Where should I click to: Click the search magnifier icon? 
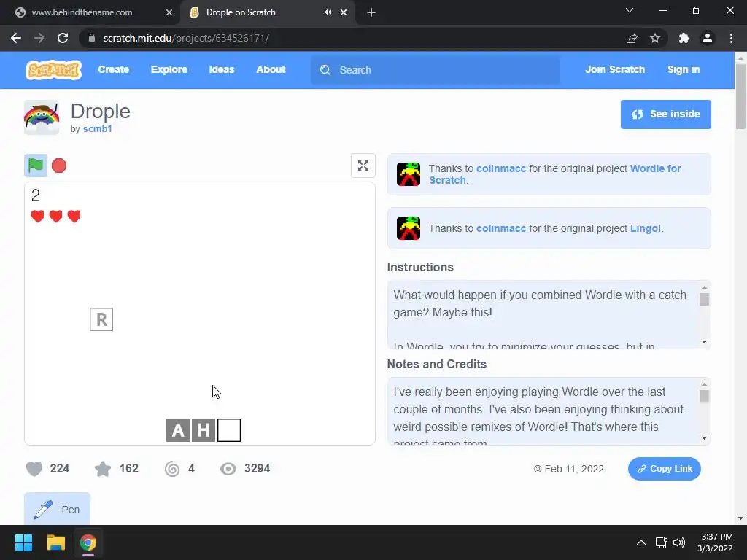[325, 70]
